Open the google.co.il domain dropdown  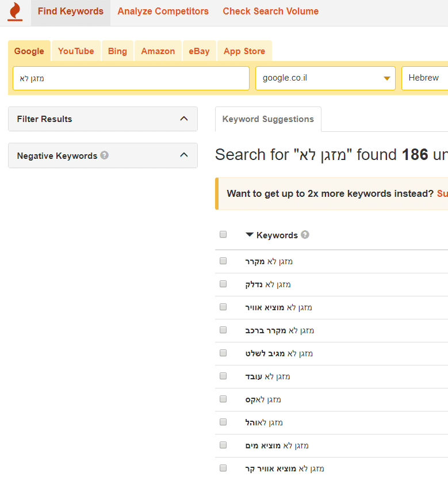pos(326,78)
